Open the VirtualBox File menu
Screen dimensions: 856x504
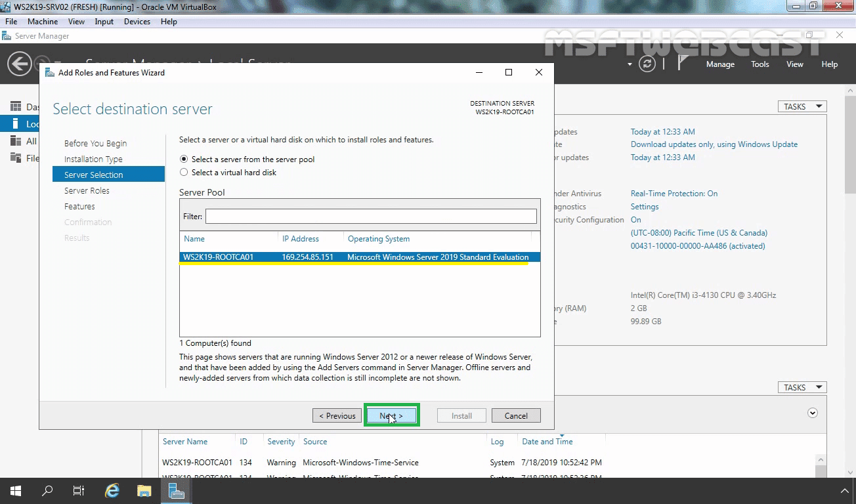(x=11, y=22)
